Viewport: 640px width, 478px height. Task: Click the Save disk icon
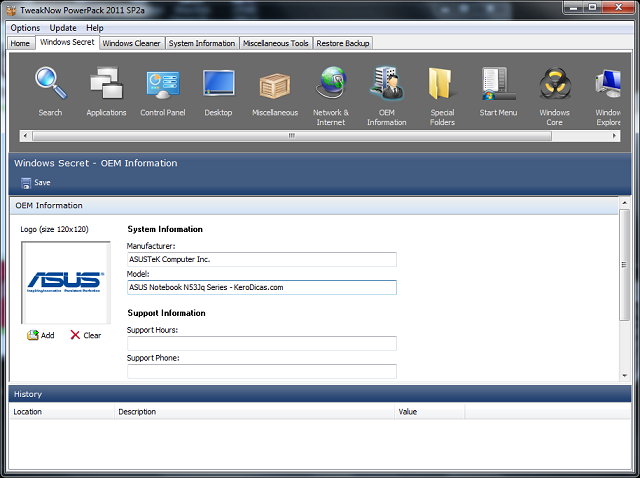tap(26, 183)
